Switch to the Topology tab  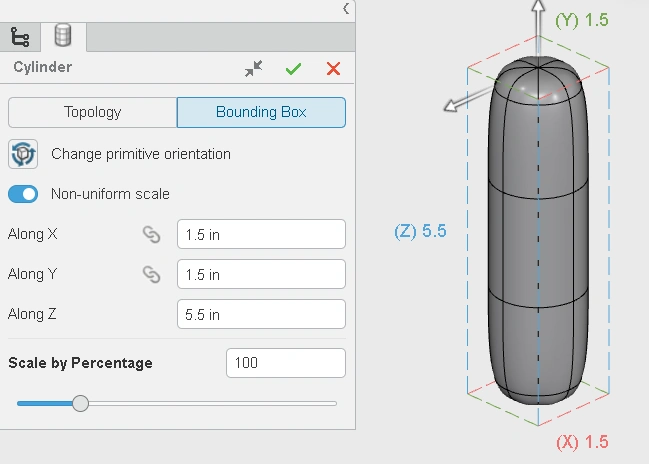pos(92,112)
